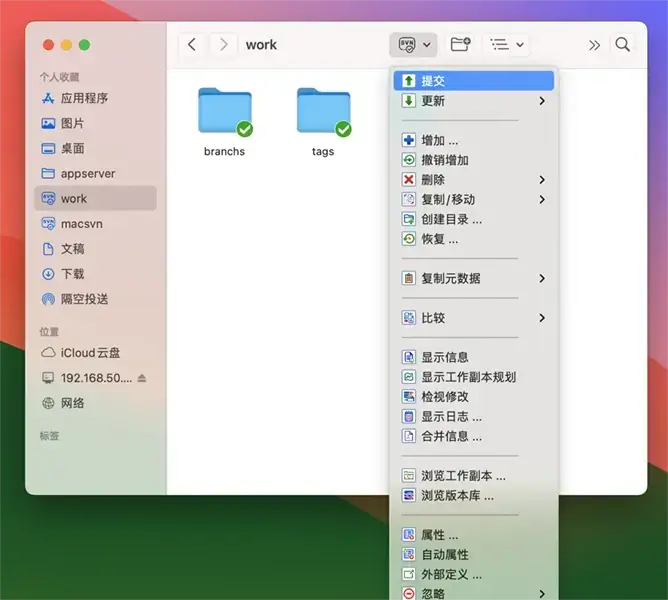Open macsvn in the sidebar
The width and height of the screenshot is (668, 600).
tap(95, 224)
